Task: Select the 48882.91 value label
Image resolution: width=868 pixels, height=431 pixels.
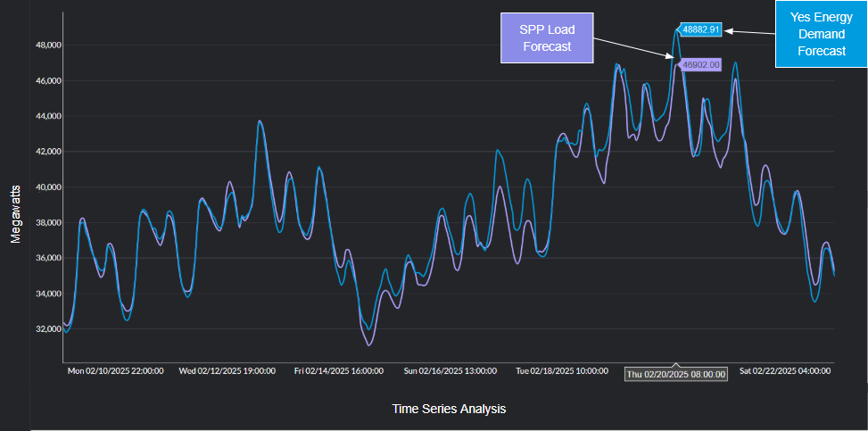Action: (x=700, y=29)
